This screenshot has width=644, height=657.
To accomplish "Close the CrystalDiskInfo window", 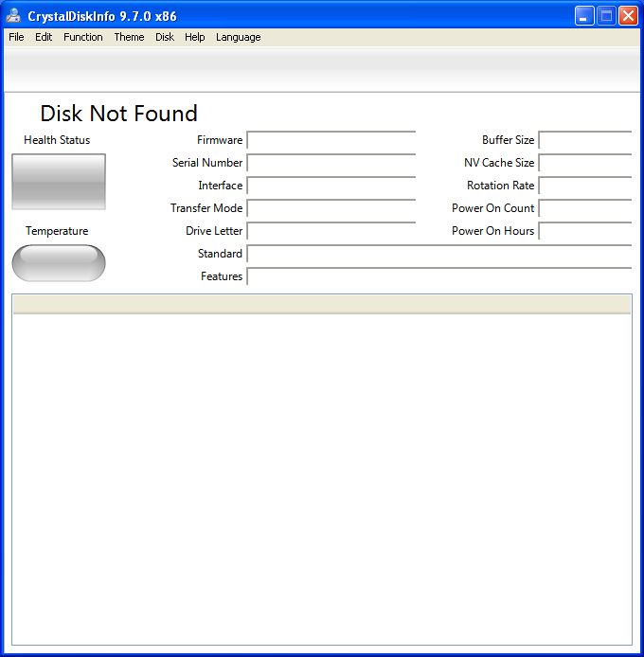I will click(x=628, y=16).
